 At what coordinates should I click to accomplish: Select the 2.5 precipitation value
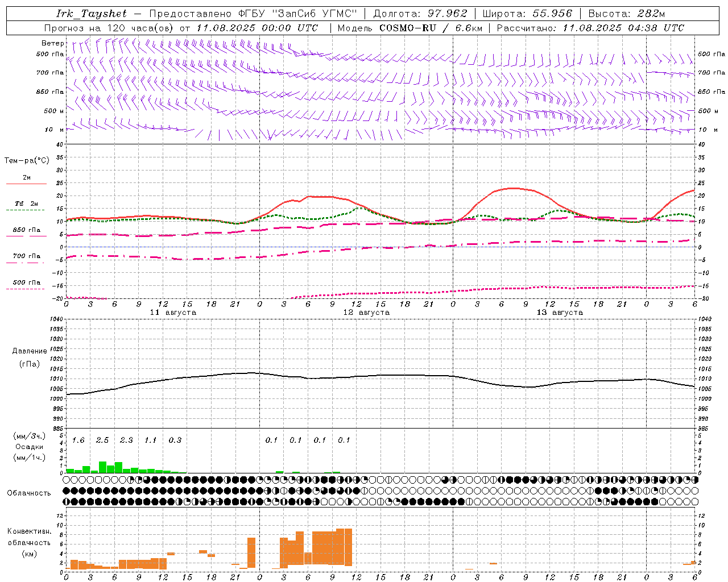(x=102, y=440)
